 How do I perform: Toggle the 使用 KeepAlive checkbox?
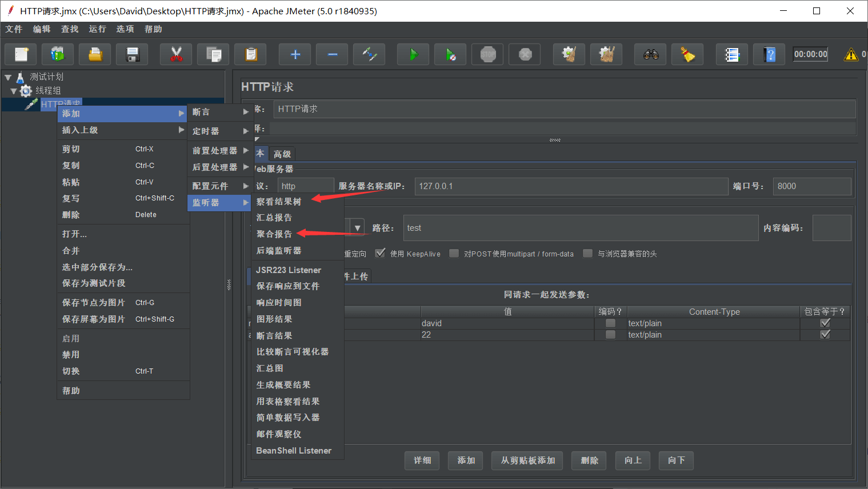coord(380,253)
